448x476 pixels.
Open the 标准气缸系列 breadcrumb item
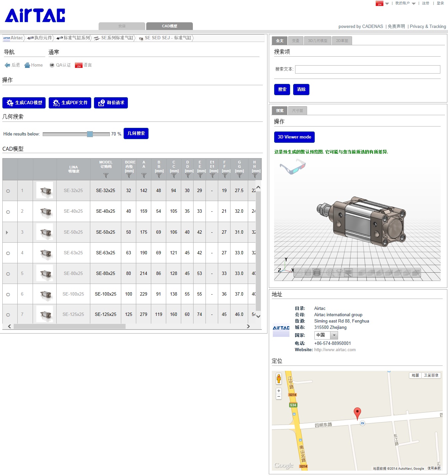tap(73, 38)
